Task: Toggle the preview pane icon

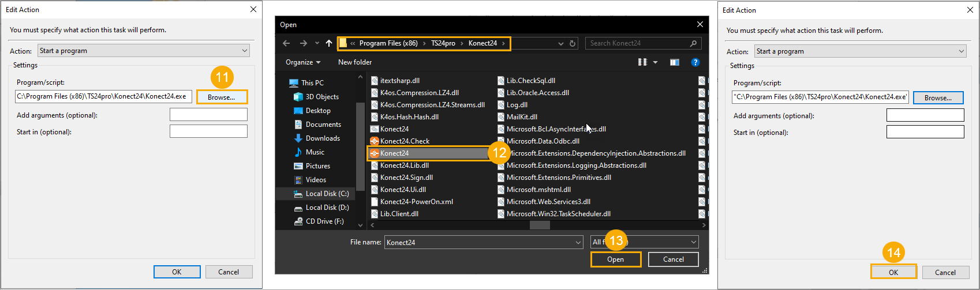Action: tap(674, 62)
